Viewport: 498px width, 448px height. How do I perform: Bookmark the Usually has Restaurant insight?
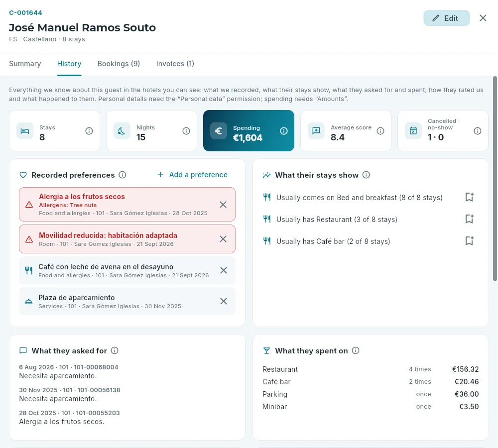(469, 219)
